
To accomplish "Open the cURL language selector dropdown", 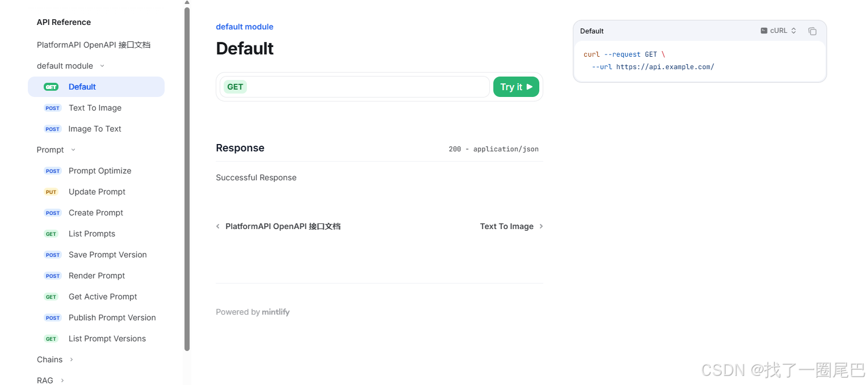I will point(779,31).
